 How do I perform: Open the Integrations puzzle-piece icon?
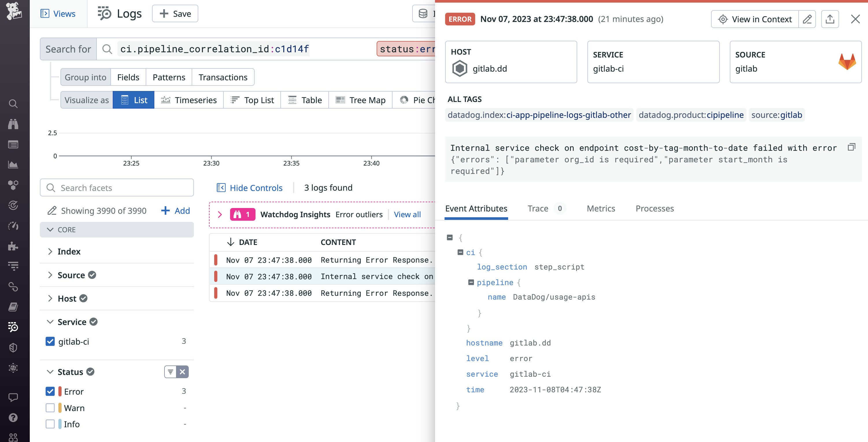(14, 246)
